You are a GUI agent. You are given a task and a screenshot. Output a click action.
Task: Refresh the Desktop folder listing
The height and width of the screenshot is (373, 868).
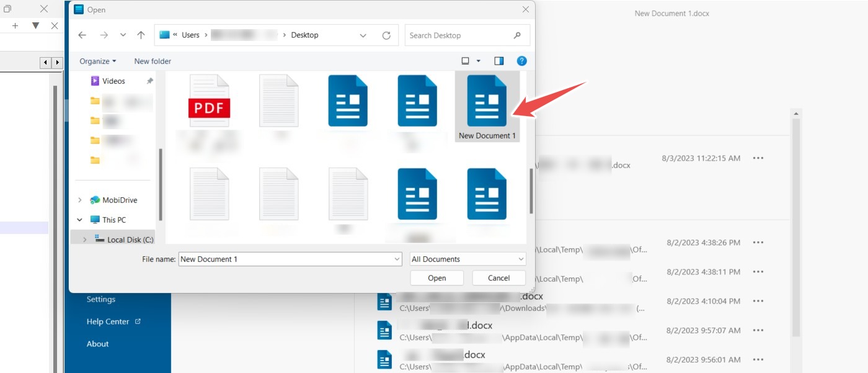point(386,35)
